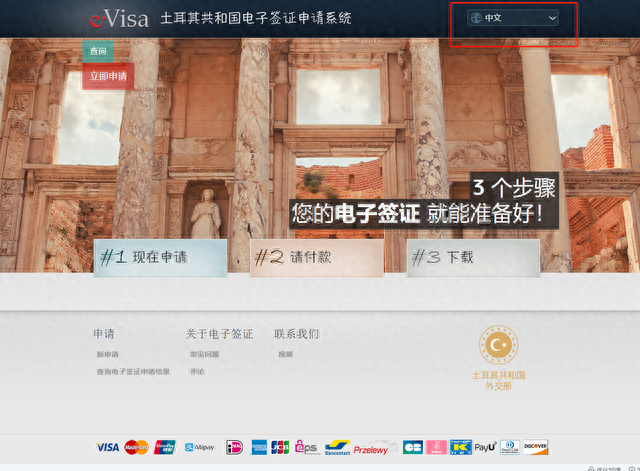Open the 中文 language dropdown
640x471 pixels.
513,18
